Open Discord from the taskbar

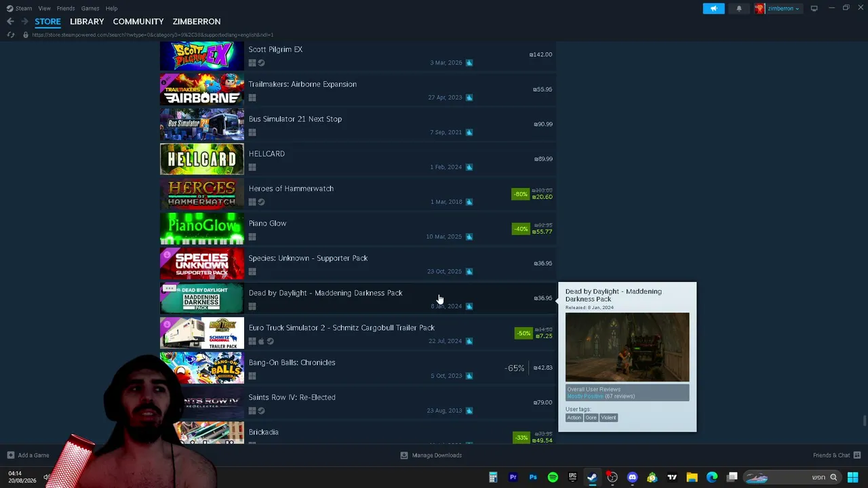tap(632, 477)
